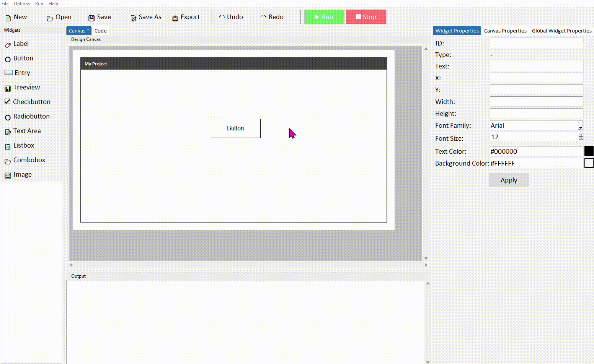This screenshot has height=364, width=594.
Task: Increase Font Size using the stepper
Action: click(x=581, y=135)
